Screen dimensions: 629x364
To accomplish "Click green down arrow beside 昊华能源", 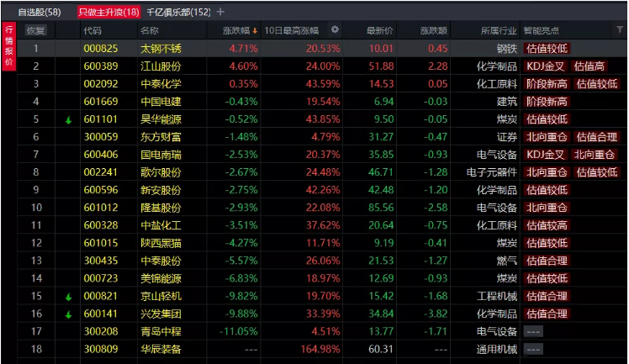I will [69, 120].
